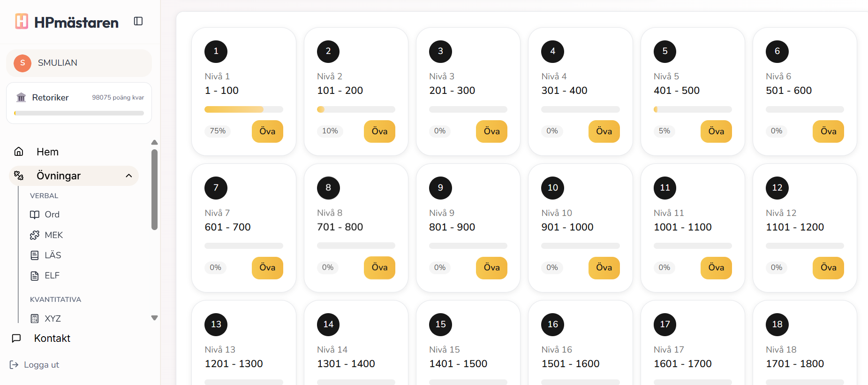Start Öva for Nivå 1
Image resolution: width=868 pixels, height=385 pixels.
[x=267, y=131]
